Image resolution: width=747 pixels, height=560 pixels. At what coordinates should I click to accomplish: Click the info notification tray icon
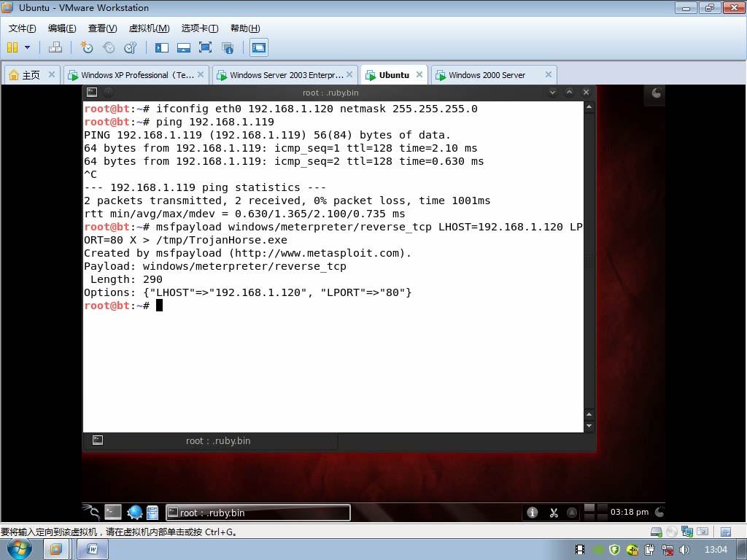click(x=532, y=513)
